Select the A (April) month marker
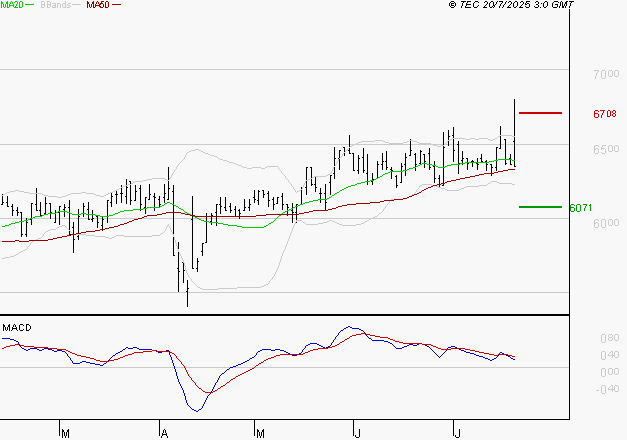 [163, 433]
